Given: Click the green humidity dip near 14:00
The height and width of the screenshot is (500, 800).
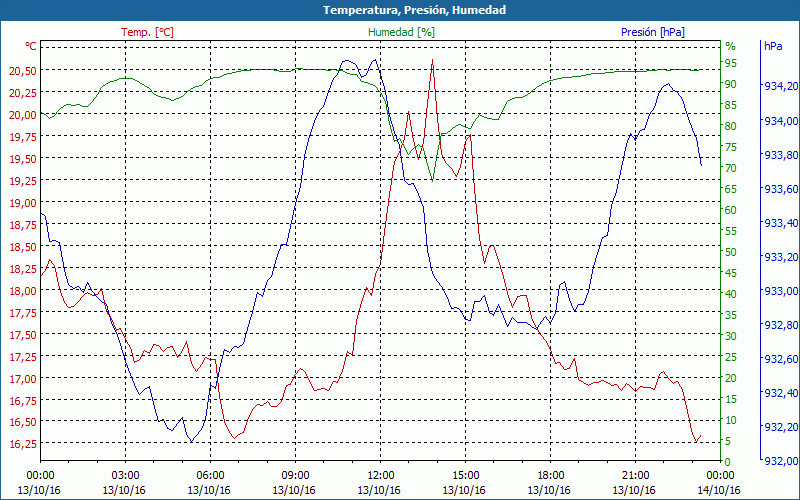Looking at the screenshot, I should click(432, 180).
